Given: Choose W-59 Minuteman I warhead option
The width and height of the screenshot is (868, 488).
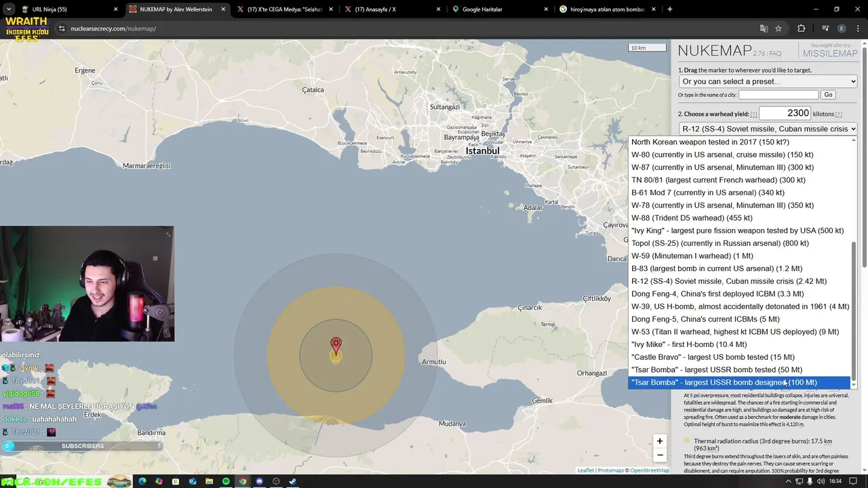Looking at the screenshot, I should pyautogui.click(x=738, y=256).
